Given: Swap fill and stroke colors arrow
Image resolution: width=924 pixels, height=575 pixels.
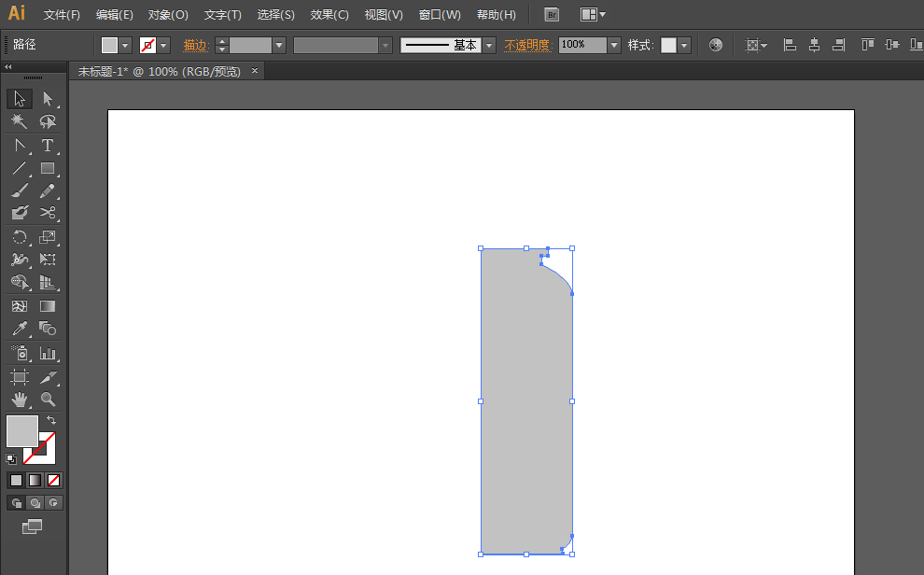Looking at the screenshot, I should (51, 420).
